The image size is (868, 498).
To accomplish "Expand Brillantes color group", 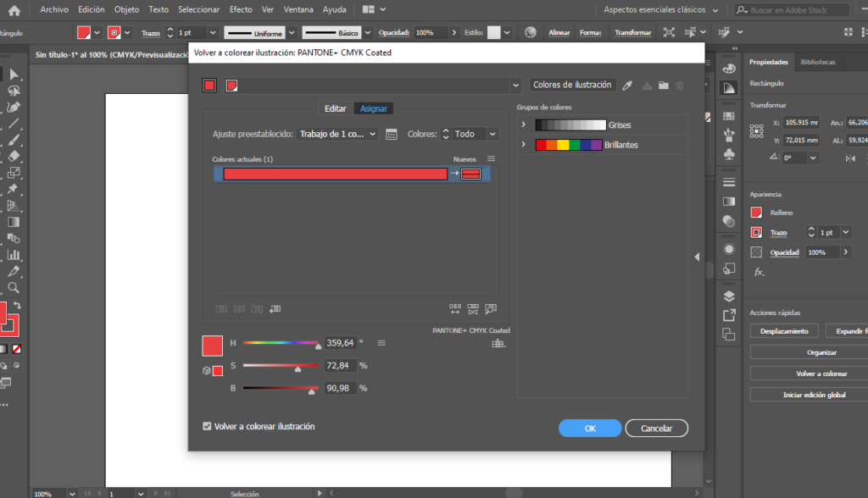I will [x=523, y=145].
